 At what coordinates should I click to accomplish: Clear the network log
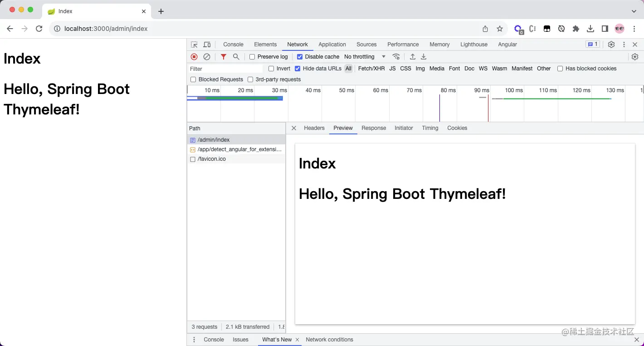[x=207, y=57]
